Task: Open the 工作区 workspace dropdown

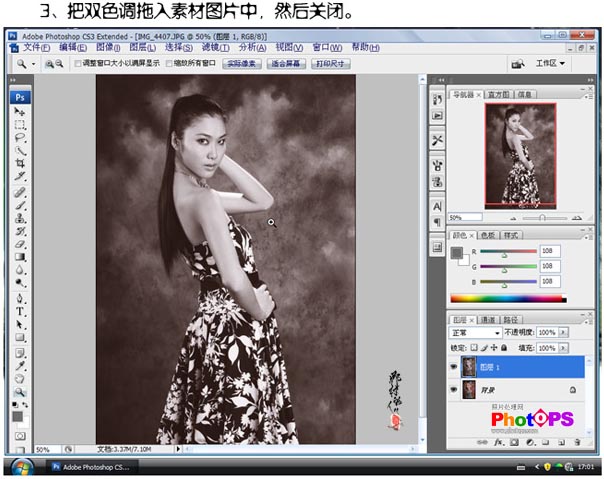Action: tap(550, 63)
